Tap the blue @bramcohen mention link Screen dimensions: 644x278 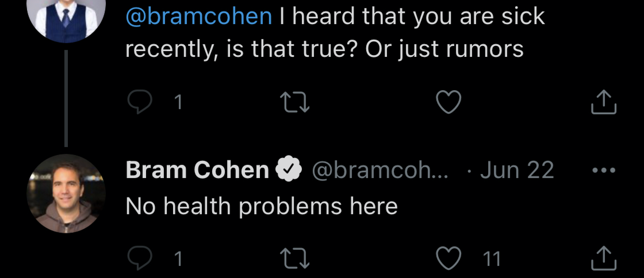[199, 16]
